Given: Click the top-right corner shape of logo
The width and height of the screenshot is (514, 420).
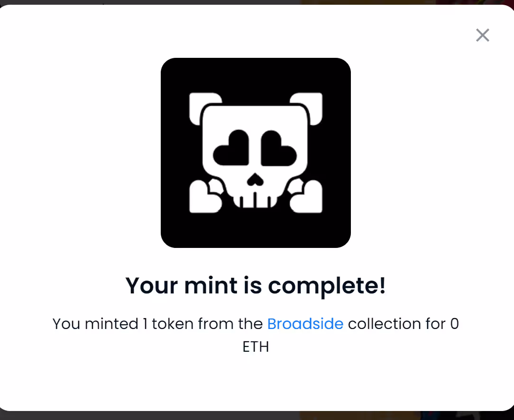Looking at the screenshot, I should (306, 109).
